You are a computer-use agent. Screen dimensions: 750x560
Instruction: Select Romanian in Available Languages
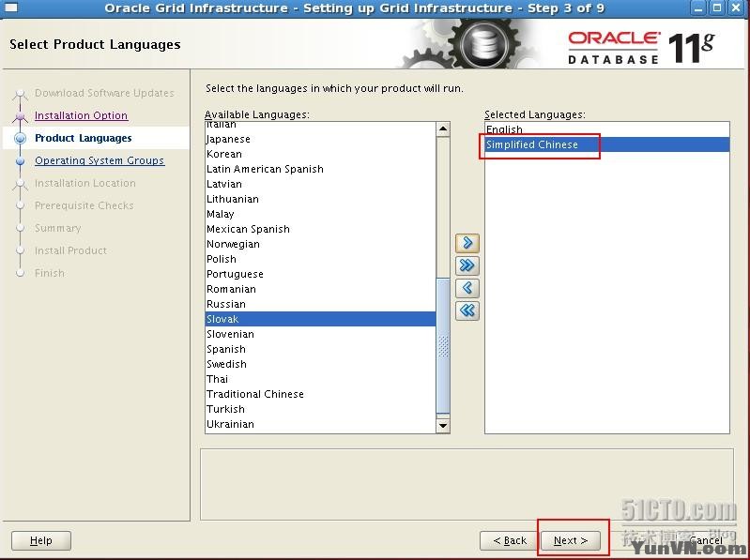click(320, 289)
